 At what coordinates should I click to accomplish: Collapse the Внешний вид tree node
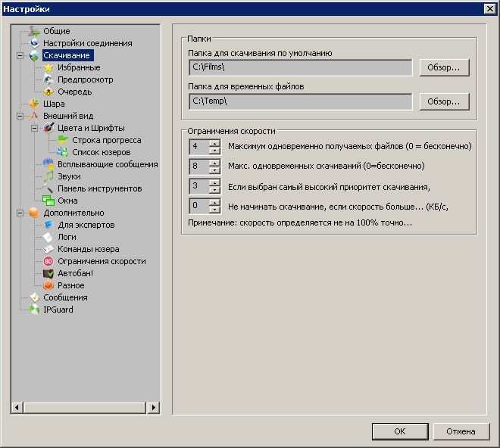(x=20, y=116)
